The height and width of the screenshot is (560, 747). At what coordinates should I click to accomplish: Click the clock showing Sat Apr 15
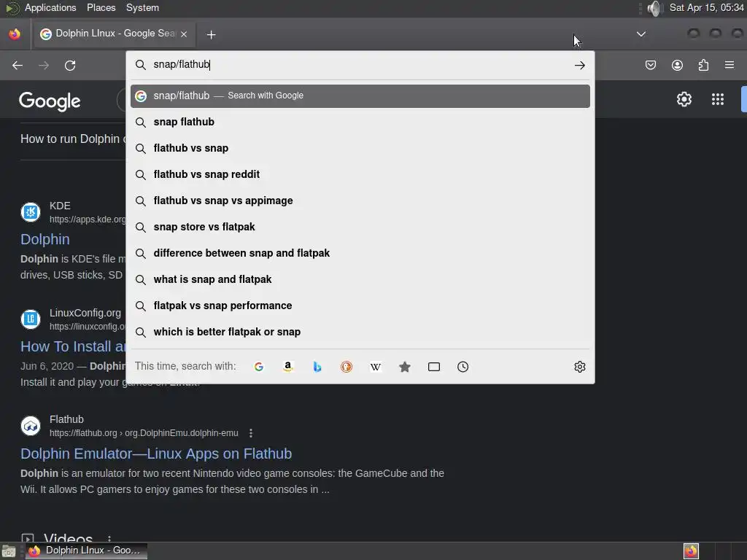click(706, 7)
